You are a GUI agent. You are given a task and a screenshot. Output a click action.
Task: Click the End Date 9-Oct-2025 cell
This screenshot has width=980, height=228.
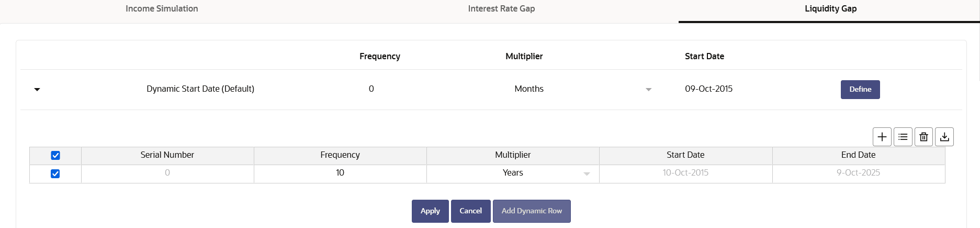[x=859, y=173]
